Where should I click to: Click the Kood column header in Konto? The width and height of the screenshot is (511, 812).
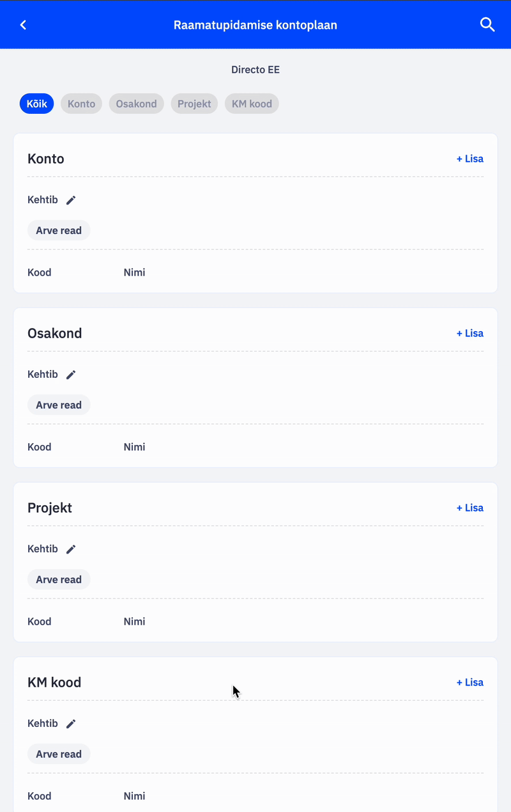(x=39, y=272)
